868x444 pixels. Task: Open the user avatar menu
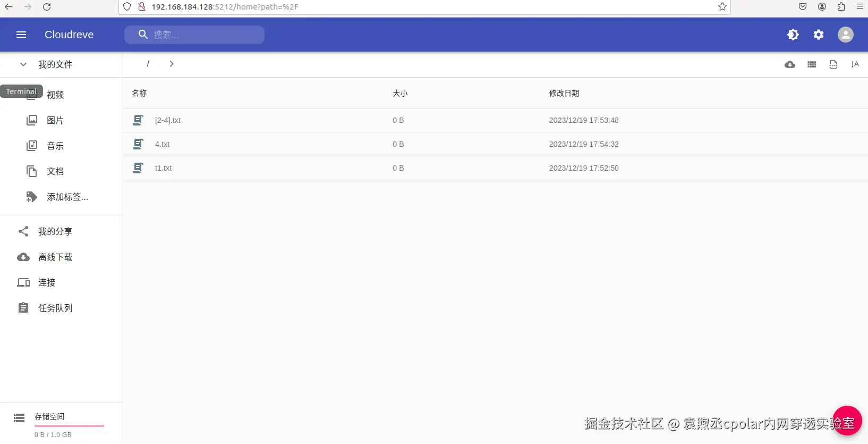(x=846, y=35)
